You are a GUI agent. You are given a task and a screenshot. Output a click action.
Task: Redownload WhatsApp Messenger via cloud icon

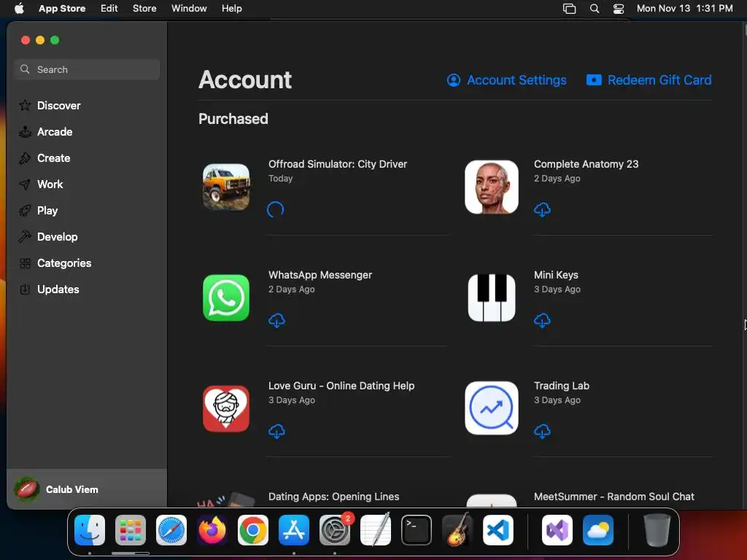(276, 321)
